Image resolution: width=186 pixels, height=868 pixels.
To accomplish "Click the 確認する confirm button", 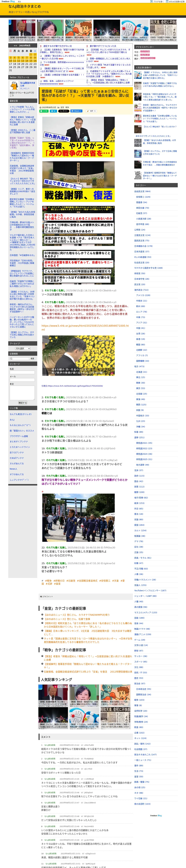I will click(x=23, y=403).
